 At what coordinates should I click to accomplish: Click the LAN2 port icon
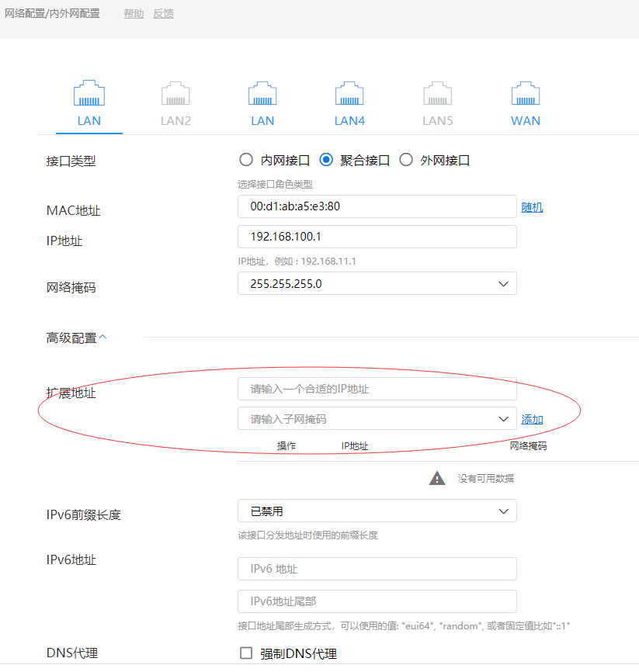tap(175, 95)
